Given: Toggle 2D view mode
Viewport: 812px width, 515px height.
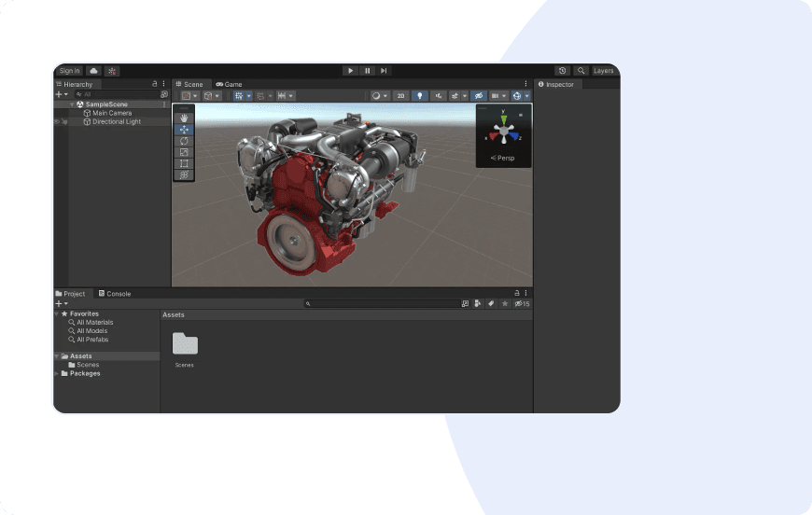Looking at the screenshot, I should click(x=400, y=96).
